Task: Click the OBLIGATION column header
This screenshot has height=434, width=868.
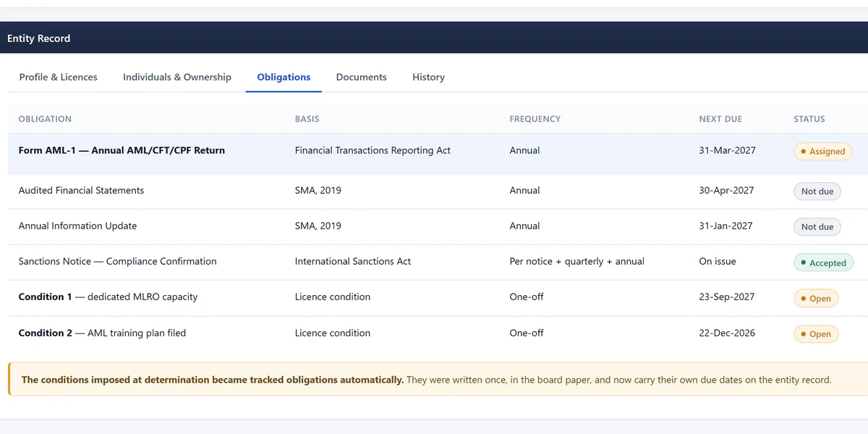Action: click(45, 119)
